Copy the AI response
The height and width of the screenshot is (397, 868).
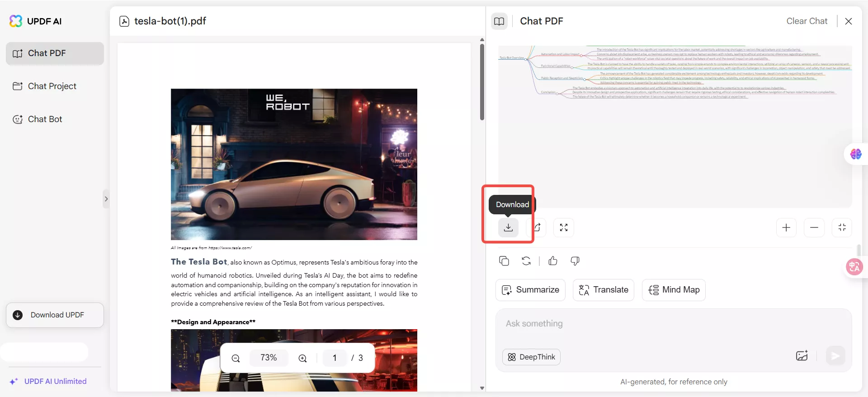pos(504,261)
